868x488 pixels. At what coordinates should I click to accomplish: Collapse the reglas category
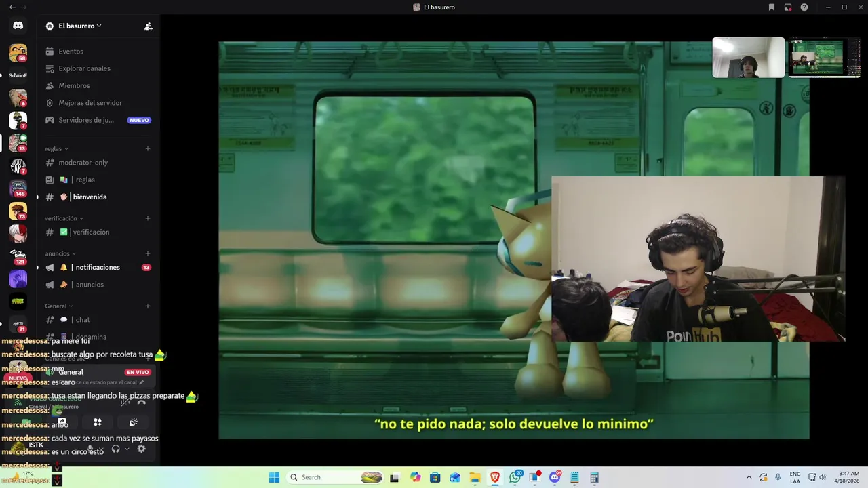(57, 148)
